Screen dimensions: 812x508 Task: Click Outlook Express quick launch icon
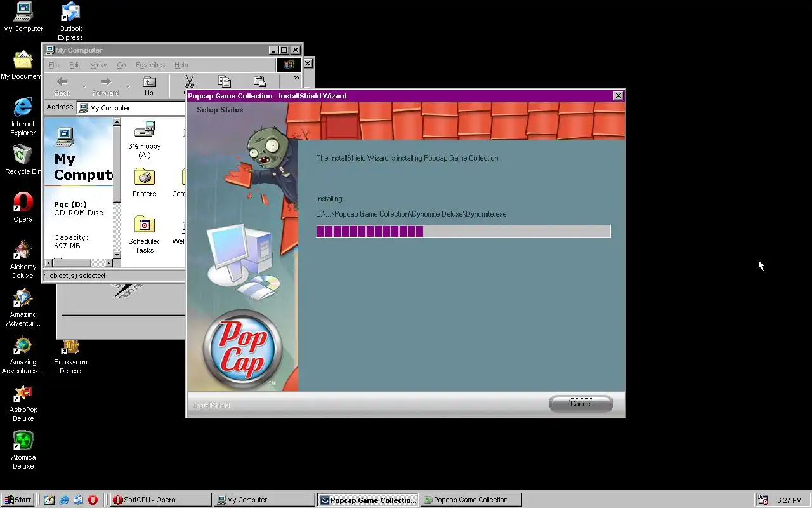click(78, 500)
